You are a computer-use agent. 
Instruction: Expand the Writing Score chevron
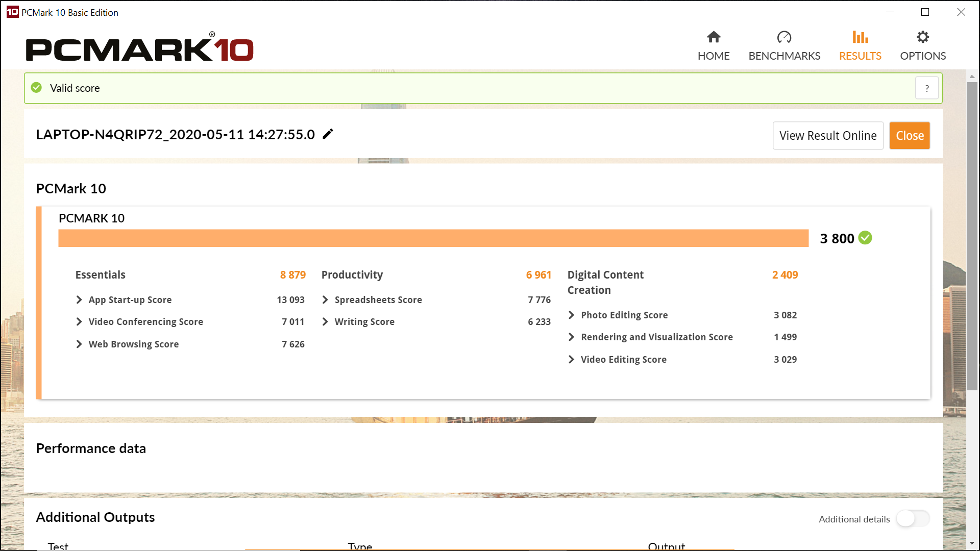(325, 321)
